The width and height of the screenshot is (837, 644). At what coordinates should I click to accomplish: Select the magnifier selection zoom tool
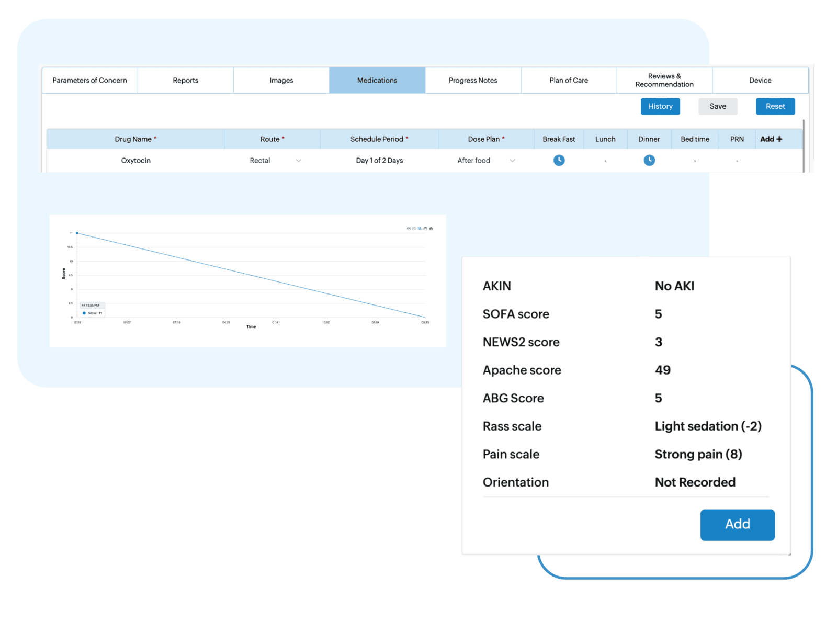tap(420, 229)
